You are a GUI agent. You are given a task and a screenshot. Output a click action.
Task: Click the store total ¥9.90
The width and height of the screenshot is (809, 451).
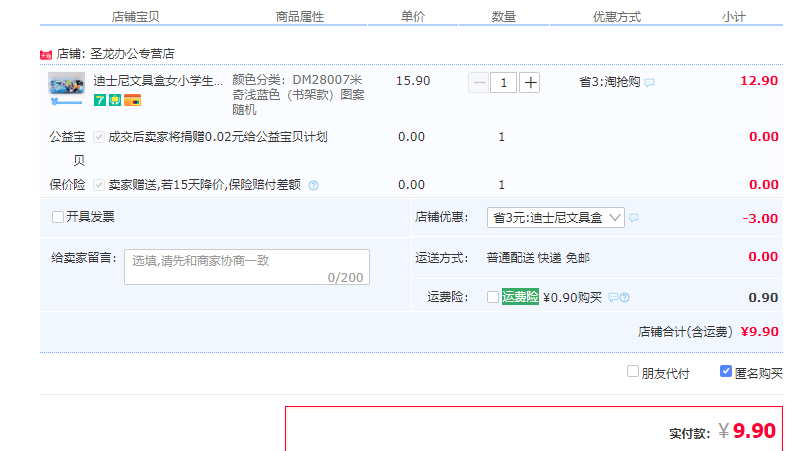(x=759, y=332)
